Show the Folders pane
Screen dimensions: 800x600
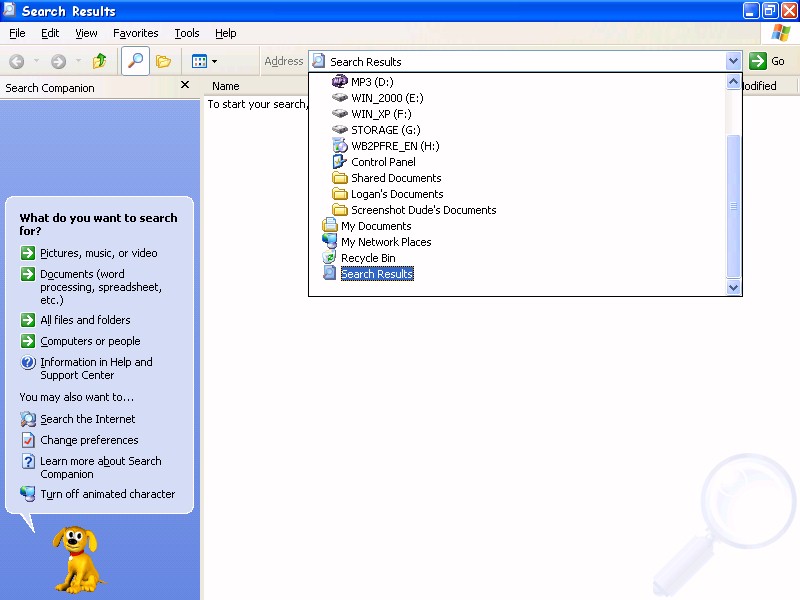pyautogui.click(x=163, y=62)
